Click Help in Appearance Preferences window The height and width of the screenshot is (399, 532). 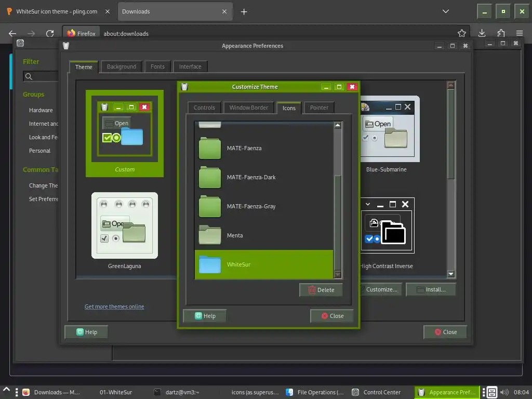point(86,332)
